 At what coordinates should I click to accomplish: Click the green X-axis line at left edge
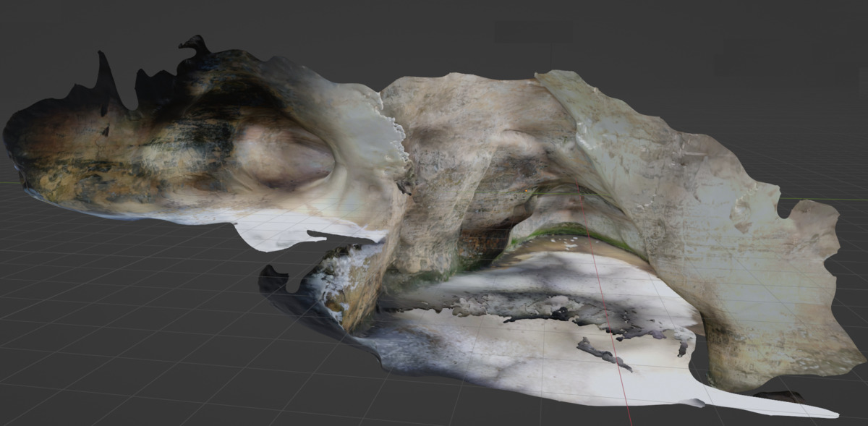coord(7,182)
